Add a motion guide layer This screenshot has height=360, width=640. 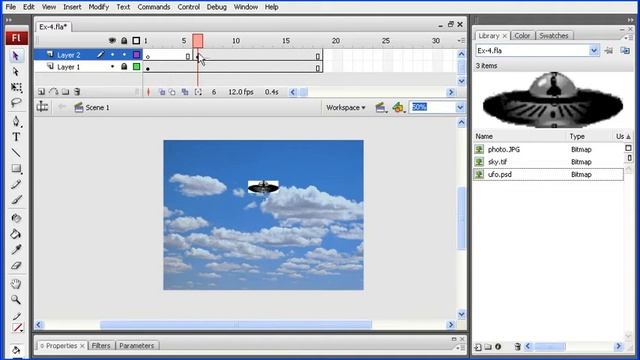point(53,92)
